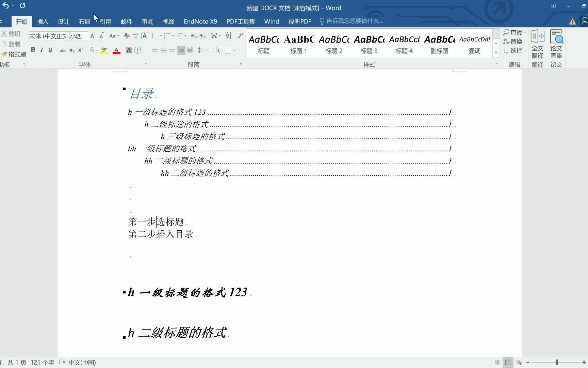Click the Replace (替换) command
This screenshot has height=368, width=588.
[512, 42]
